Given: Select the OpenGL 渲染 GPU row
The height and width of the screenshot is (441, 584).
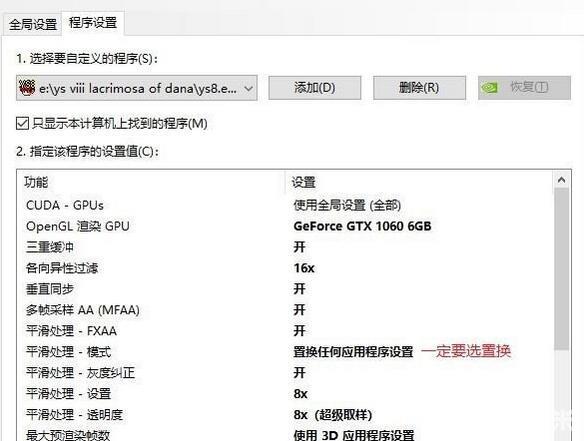Looking at the screenshot, I should tap(285, 226).
